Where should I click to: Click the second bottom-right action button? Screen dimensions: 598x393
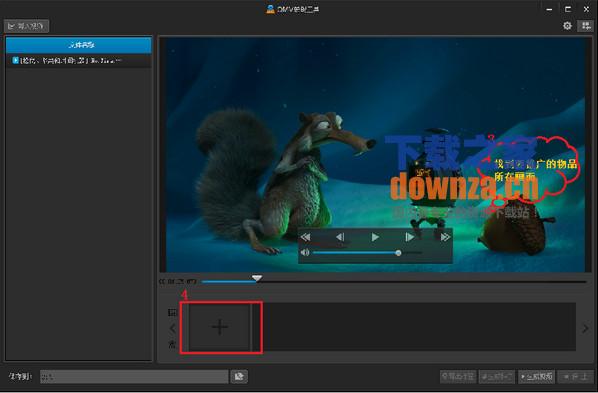[497, 377]
